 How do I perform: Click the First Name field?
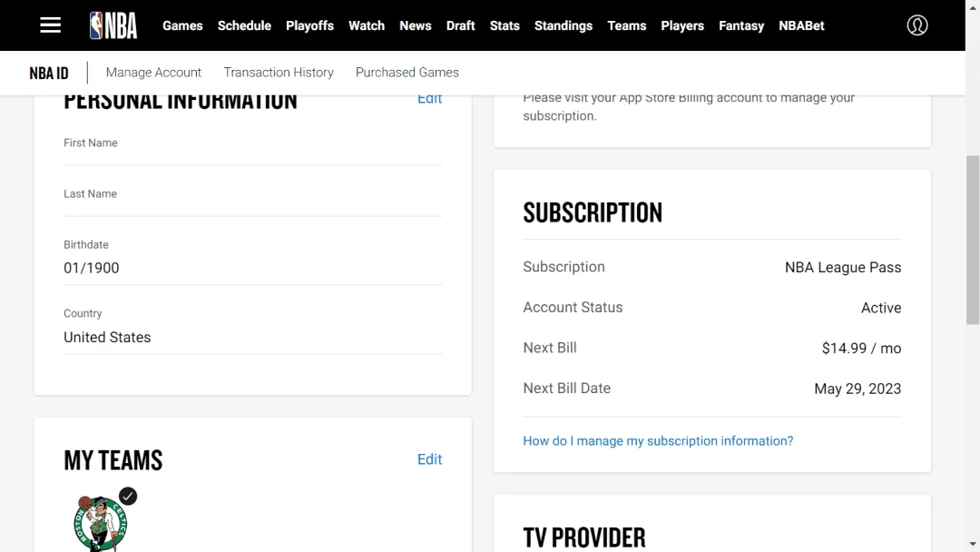click(x=253, y=150)
